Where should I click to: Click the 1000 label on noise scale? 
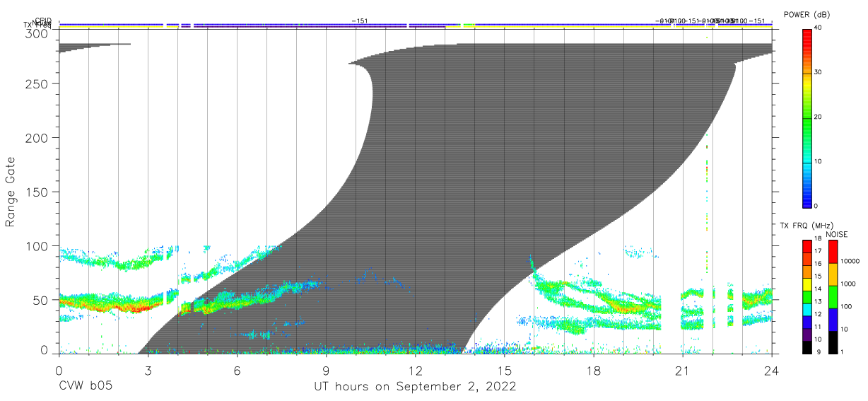850,284
